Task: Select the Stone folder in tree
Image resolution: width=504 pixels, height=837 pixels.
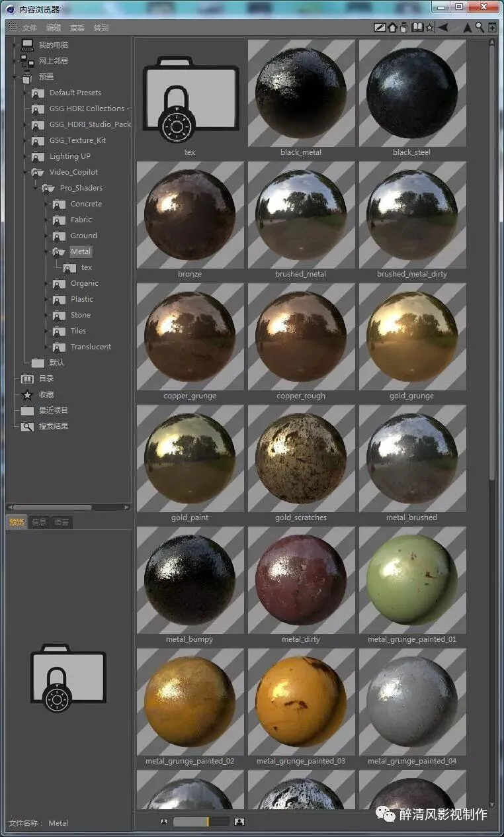Action: click(x=81, y=315)
